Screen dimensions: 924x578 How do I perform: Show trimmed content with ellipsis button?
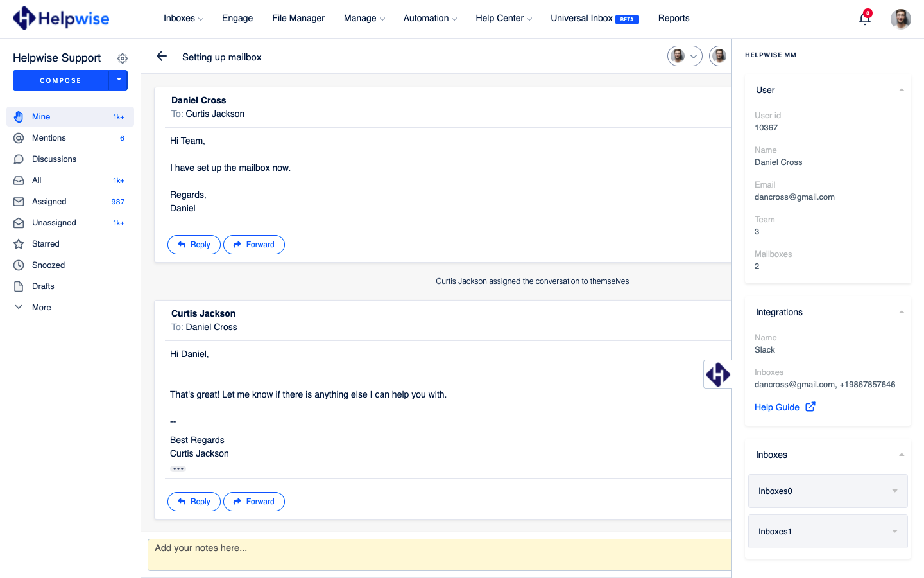tap(178, 469)
